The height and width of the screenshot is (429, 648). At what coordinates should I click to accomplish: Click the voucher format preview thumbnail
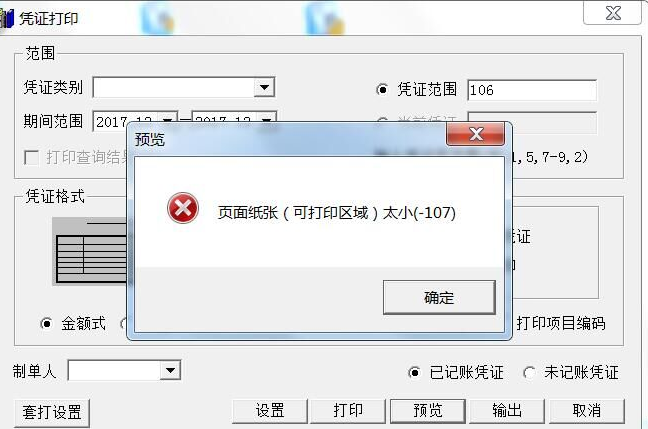(x=89, y=251)
